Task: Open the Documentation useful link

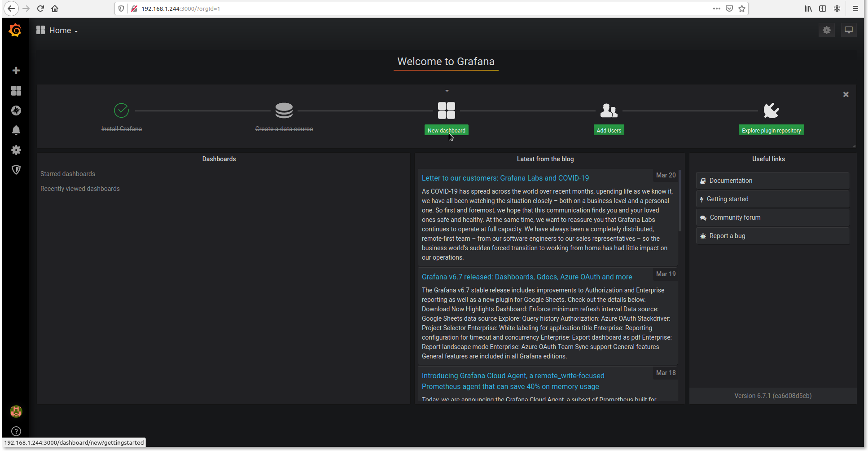Action: pyautogui.click(x=772, y=181)
